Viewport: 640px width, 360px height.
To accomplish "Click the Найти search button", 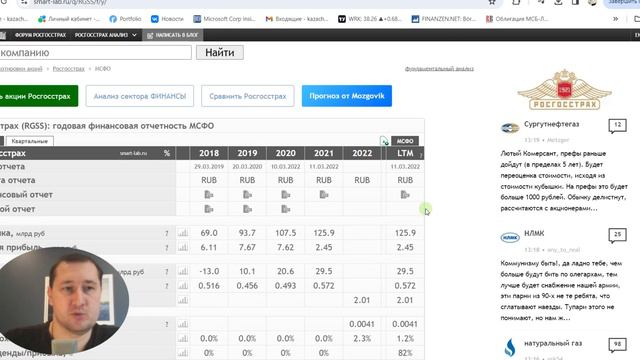I will (220, 52).
